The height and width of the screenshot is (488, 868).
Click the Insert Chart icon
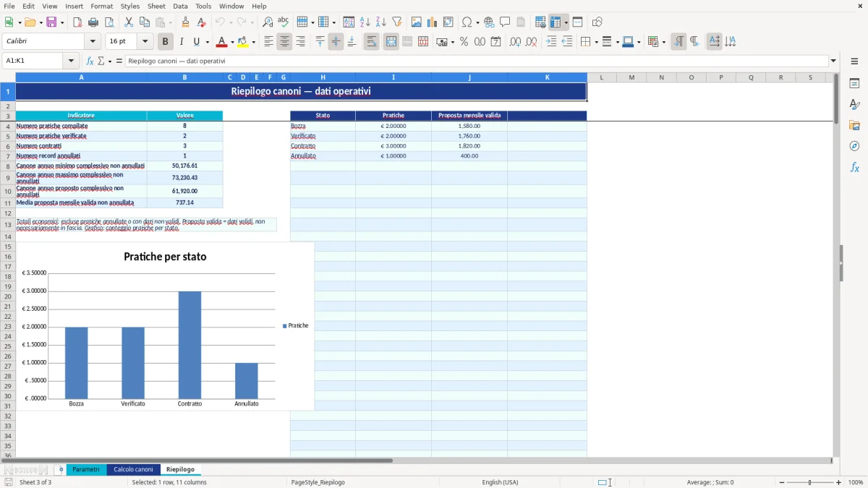tap(433, 22)
